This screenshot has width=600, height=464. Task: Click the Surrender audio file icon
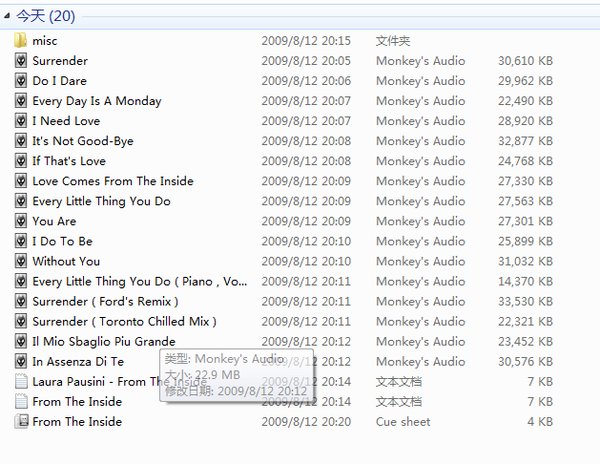[21, 60]
